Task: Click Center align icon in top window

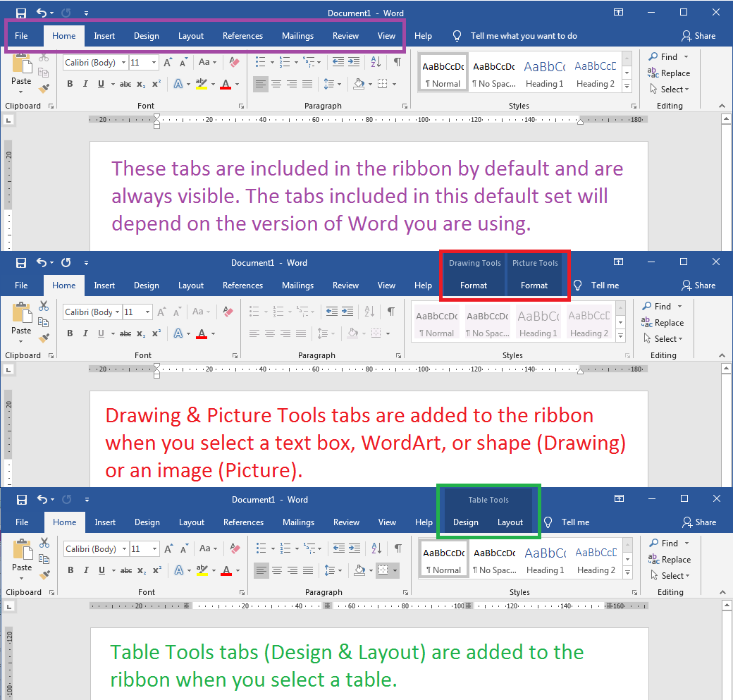Action: [276, 84]
